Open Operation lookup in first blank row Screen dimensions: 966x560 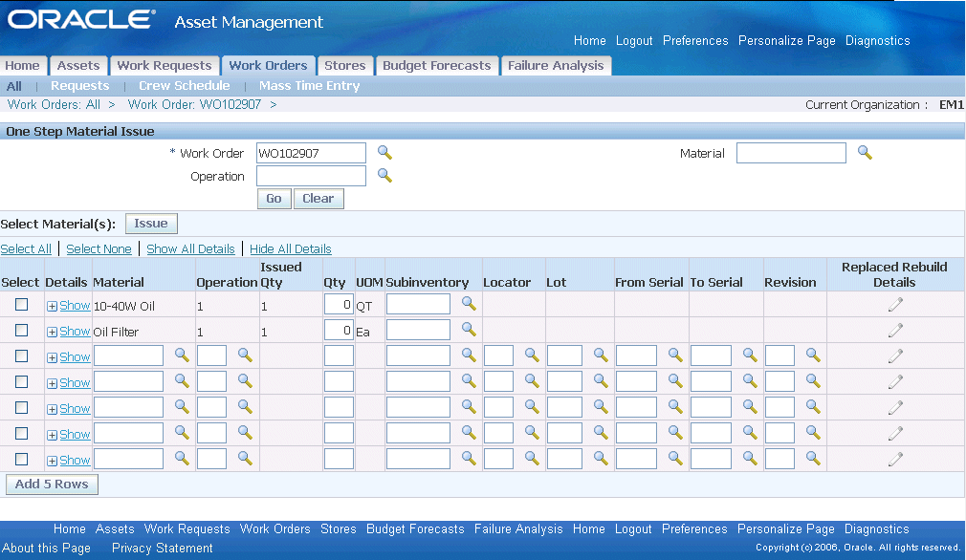(245, 355)
